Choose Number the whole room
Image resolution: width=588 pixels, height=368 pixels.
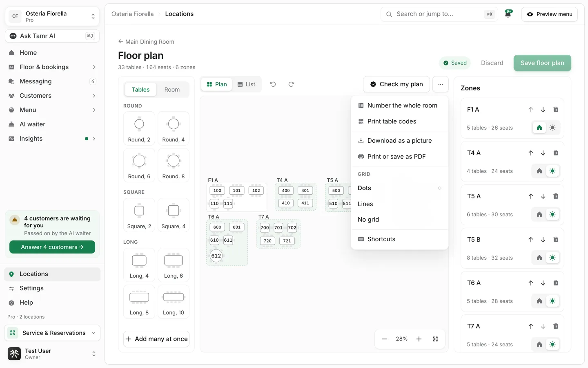[x=399, y=105]
